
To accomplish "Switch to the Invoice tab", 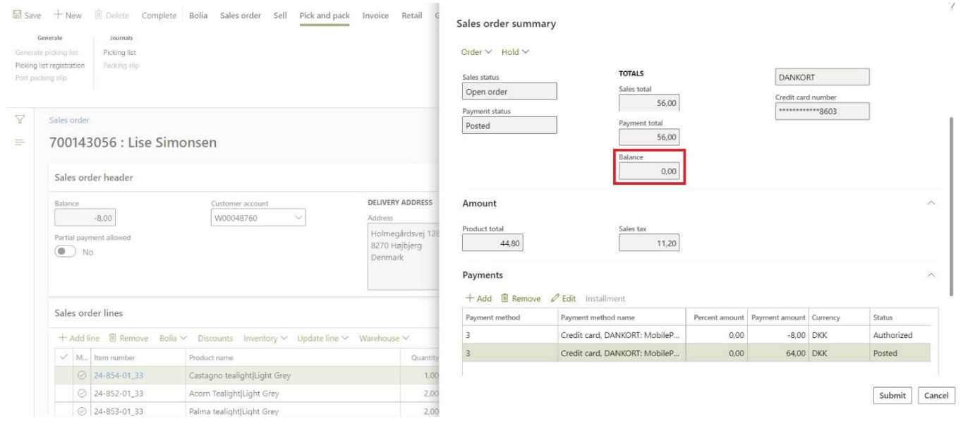I will 375,16.
